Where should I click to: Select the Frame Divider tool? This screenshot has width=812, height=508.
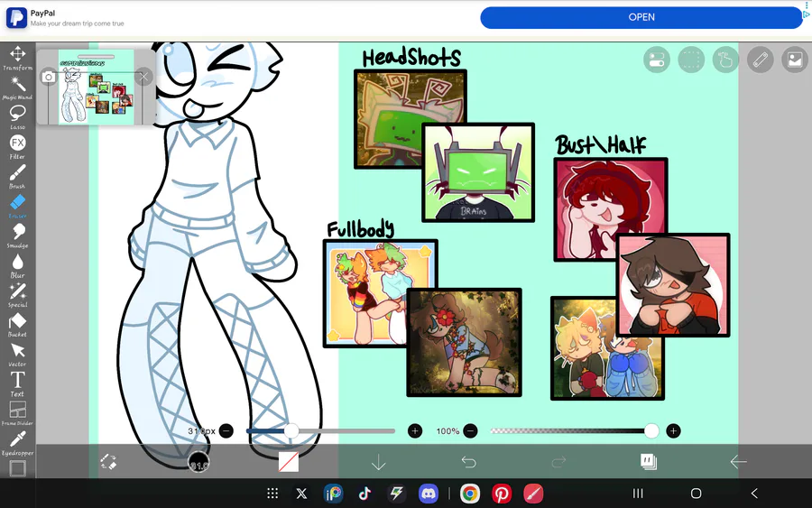(18, 413)
